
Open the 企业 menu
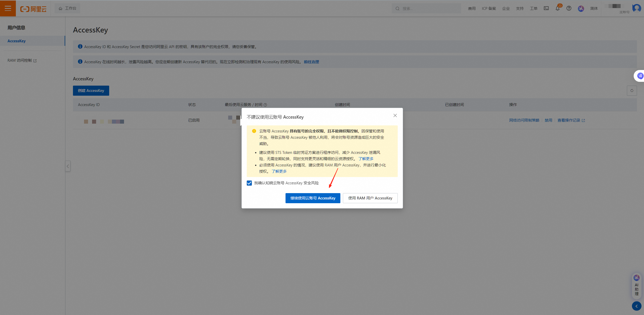tap(506, 9)
